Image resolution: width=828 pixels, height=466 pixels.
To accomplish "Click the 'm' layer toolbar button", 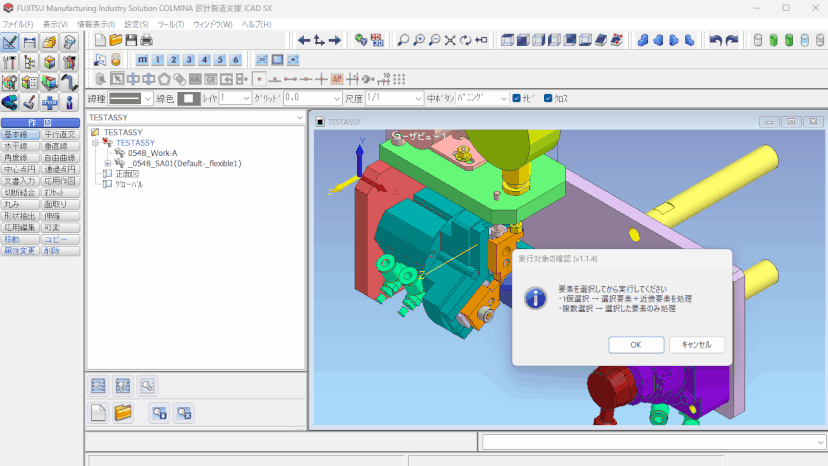I will coord(141,60).
